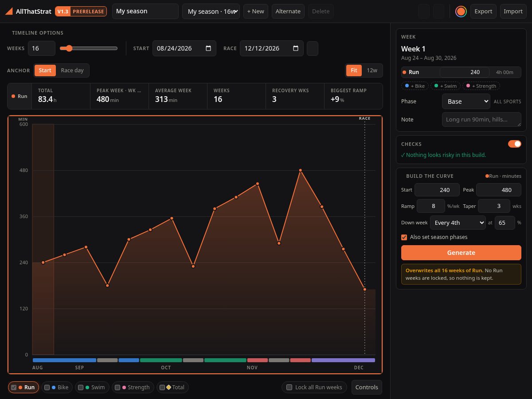The height and width of the screenshot is (399, 532).
Task: Open the My season · 16w plan dropdown
Action: click(211, 12)
